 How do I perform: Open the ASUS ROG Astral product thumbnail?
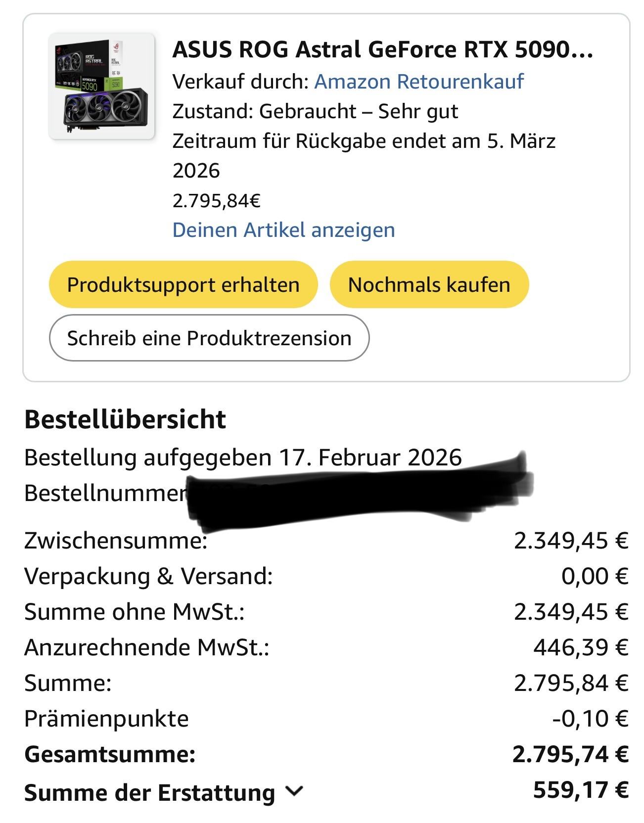pyautogui.click(x=102, y=86)
